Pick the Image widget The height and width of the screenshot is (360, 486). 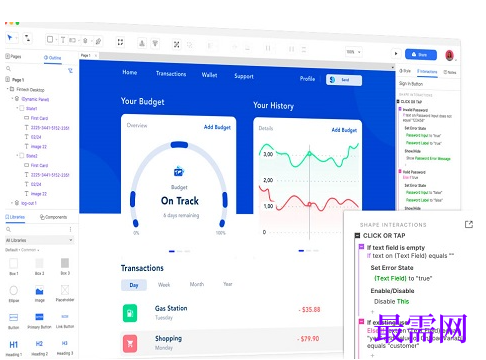point(39,294)
